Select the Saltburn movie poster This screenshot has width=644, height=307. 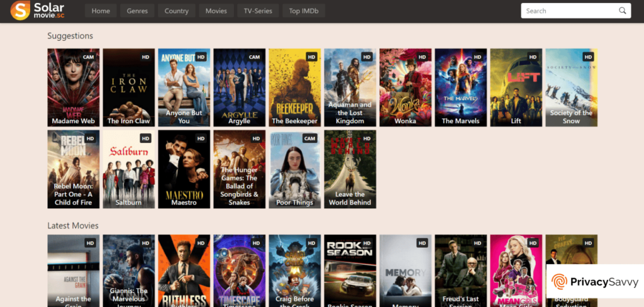click(x=128, y=169)
